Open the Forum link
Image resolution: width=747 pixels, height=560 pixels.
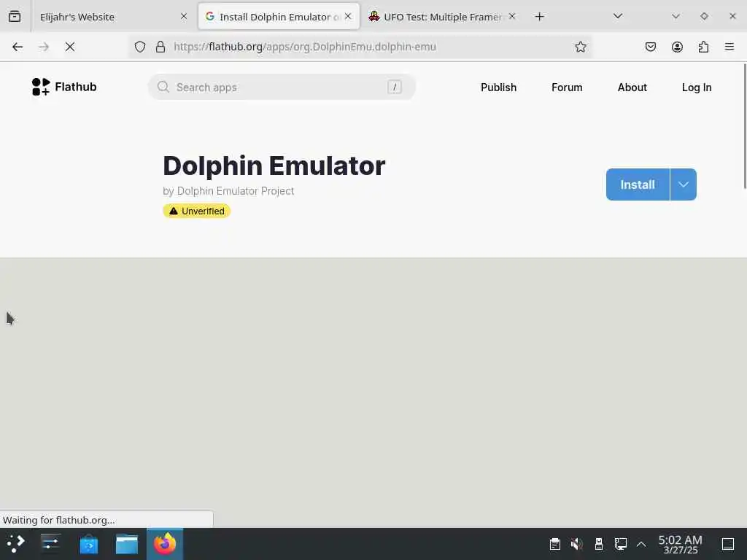[567, 87]
